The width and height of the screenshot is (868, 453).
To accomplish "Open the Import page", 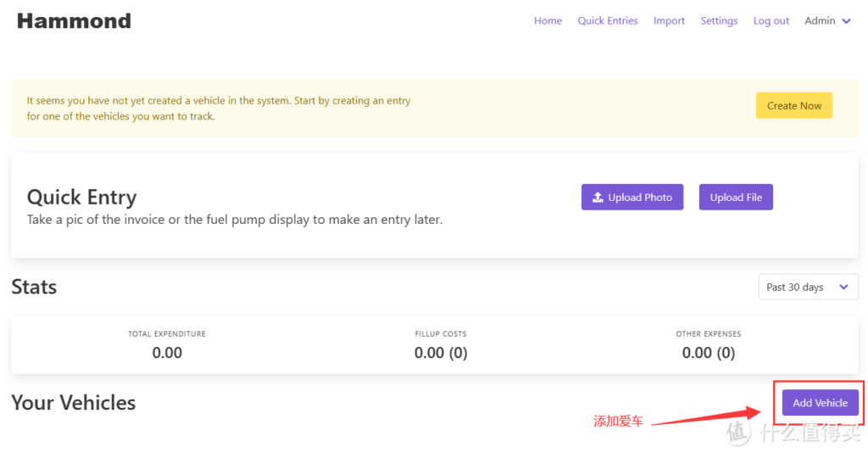I will coord(669,21).
